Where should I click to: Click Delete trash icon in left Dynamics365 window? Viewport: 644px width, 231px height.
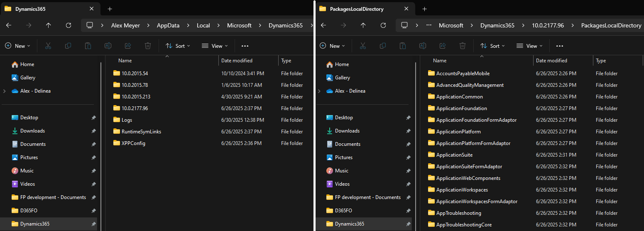148,46
